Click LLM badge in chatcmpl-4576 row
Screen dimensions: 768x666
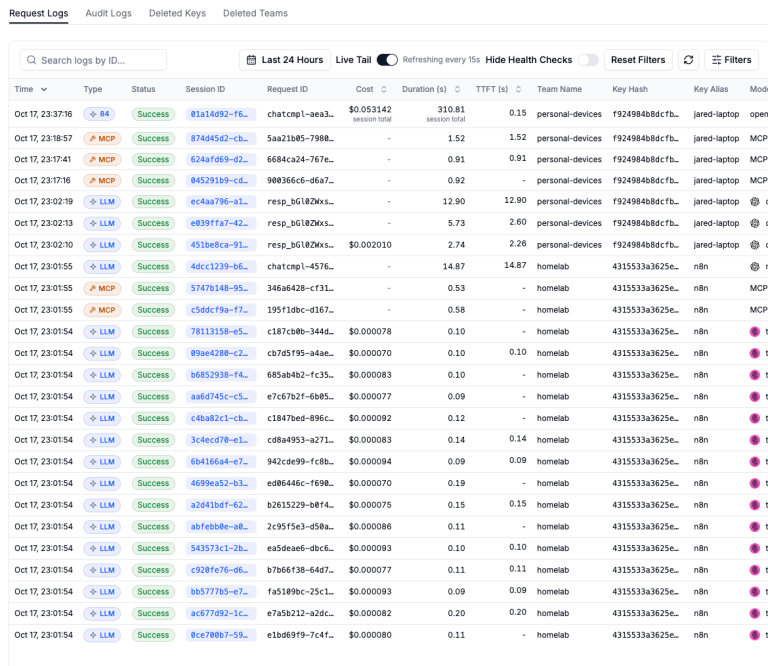102,267
